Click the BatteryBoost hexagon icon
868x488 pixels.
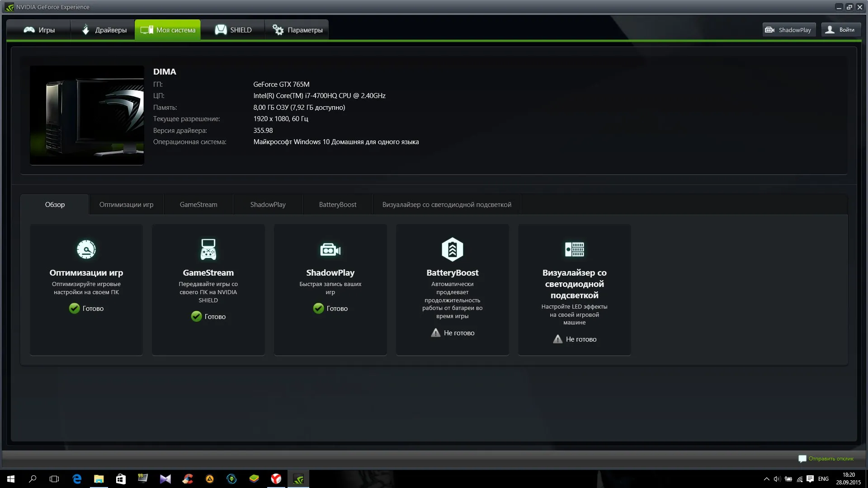tap(453, 249)
